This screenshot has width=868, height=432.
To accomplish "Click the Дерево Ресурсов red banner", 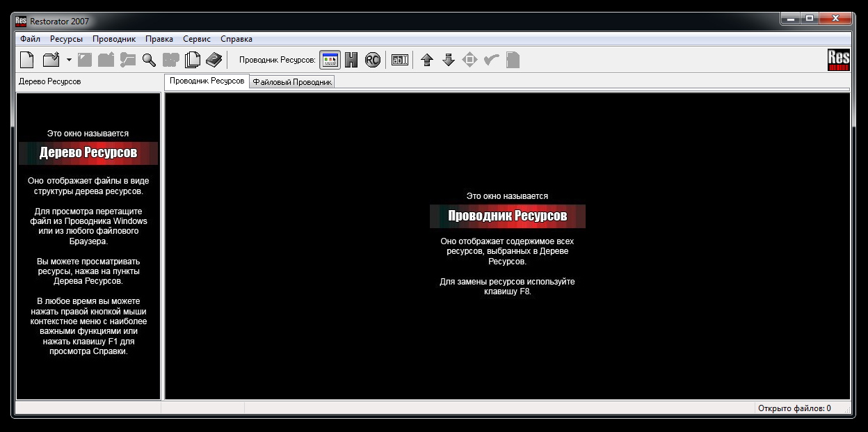I will point(88,153).
